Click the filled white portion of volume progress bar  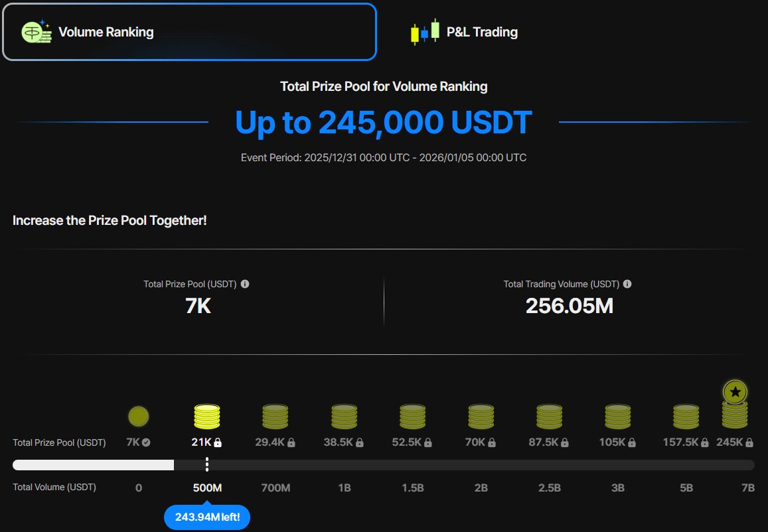(93, 465)
